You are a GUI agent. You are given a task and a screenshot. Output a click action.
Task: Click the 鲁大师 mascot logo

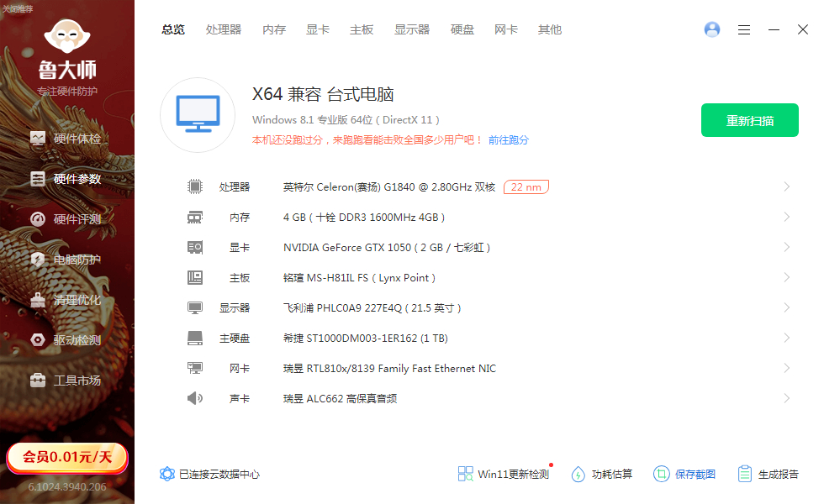pos(67,35)
